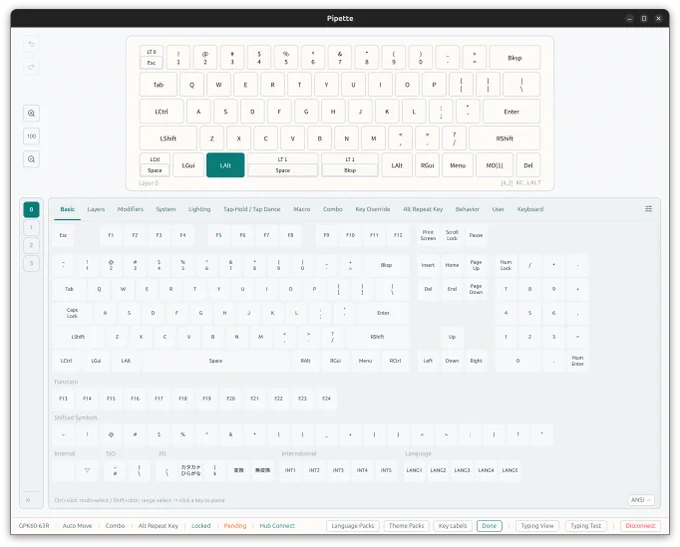Image resolution: width=680 pixels, height=547 pixels.
Task: Pick Page Up from the keycode palette
Action: (476, 265)
